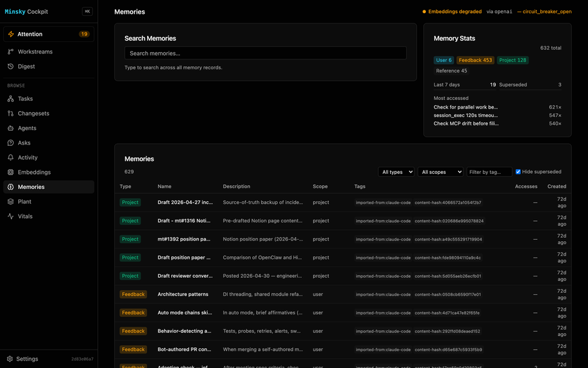588x368 pixels.
Task: Open the All types dropdown
Action: (x=396, y=172)
